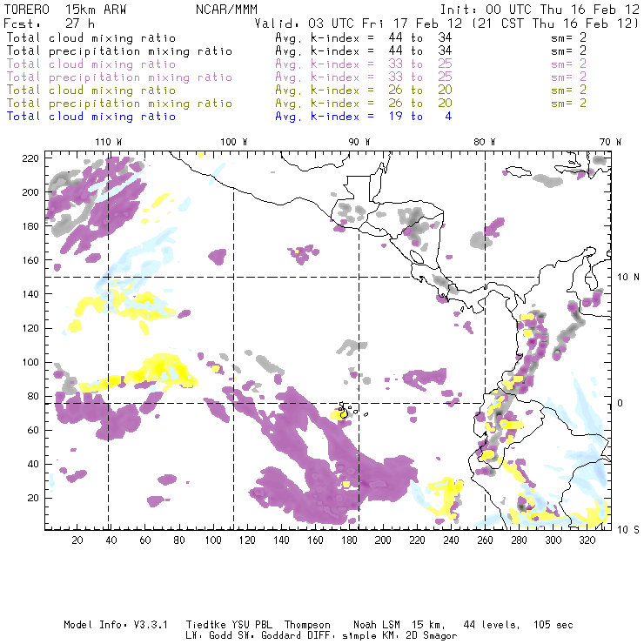Select the '100 W' longitude label

point(234,142)
